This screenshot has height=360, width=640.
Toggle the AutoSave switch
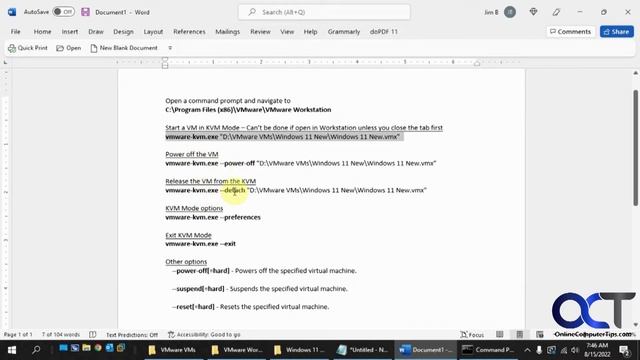(64, 12)
